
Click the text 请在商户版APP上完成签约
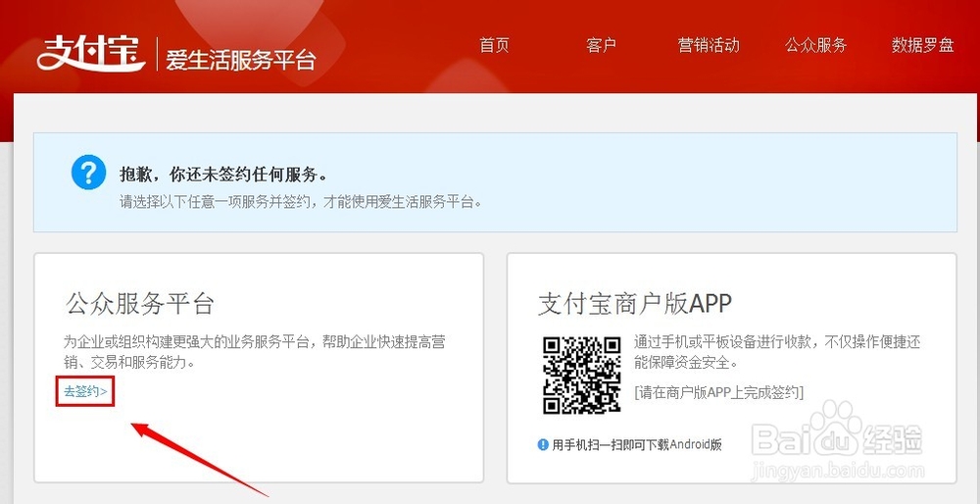[x=718, y=392]
